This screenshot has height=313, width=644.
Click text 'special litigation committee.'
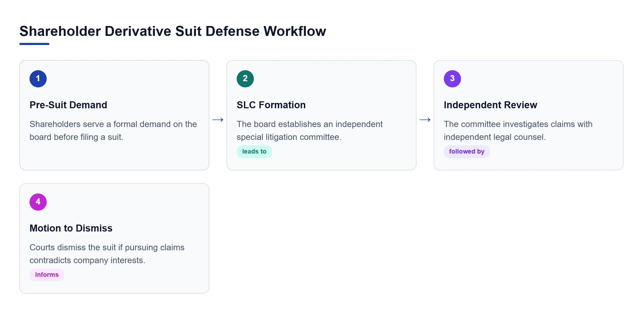(x=289, y=137)
